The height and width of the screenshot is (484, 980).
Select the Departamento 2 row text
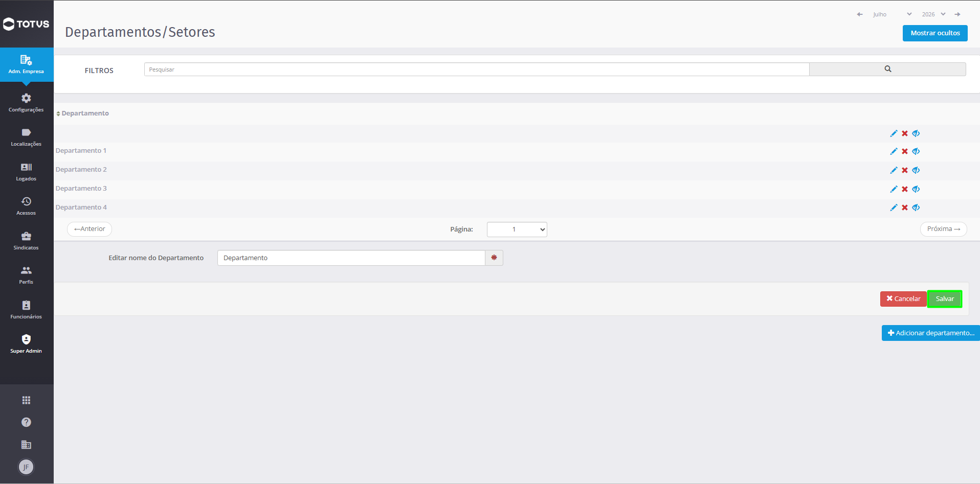(81, 170)
